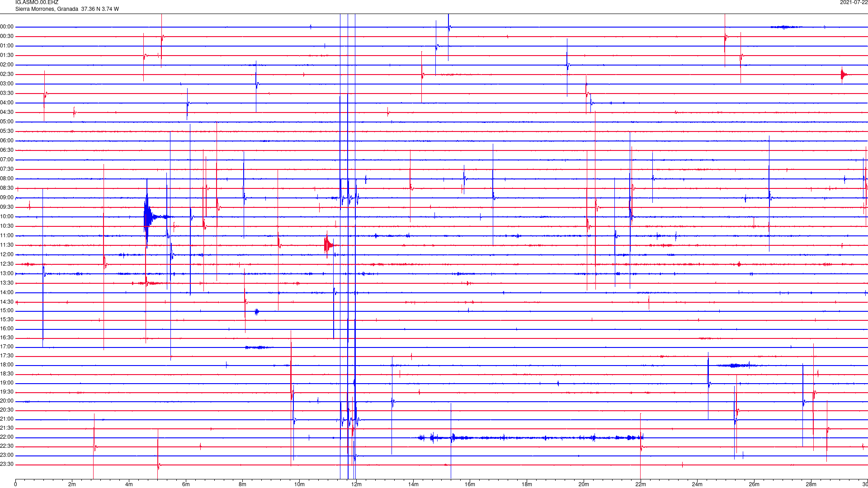The width and height of the screenshot is (868, 488).
Task: Select the 19:30 trace time label
Action: [7, 392]
